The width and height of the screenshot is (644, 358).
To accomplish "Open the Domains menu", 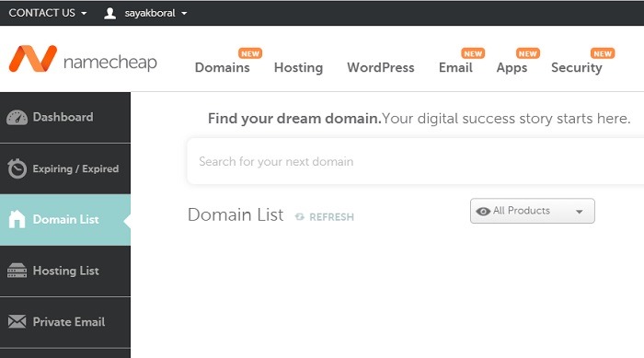I will pos(223,67).
